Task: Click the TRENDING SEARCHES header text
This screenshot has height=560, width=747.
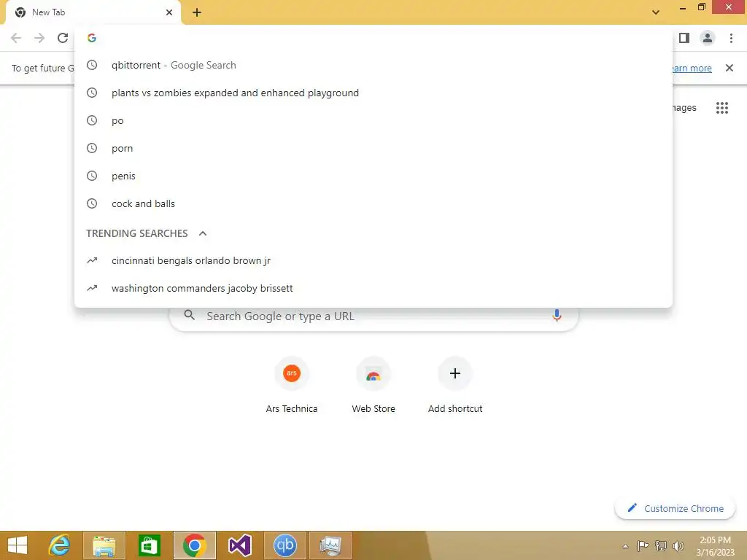Action: click(x=137, y=233)
